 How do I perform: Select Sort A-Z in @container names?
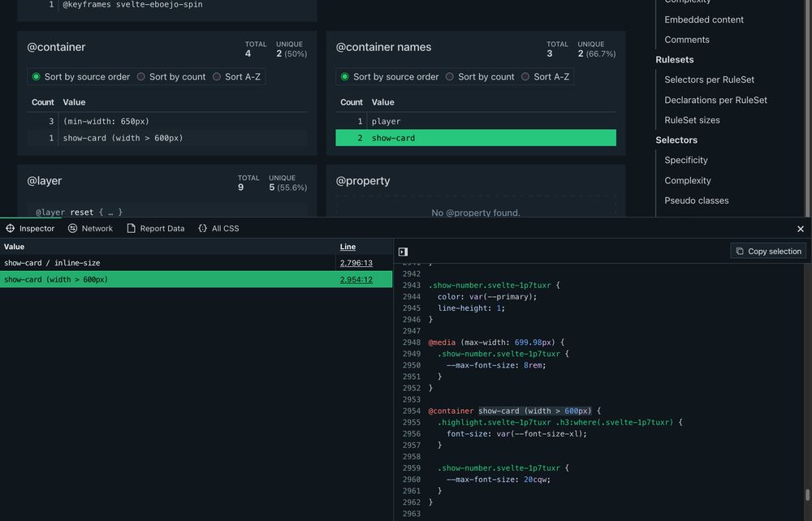(546, 76)
